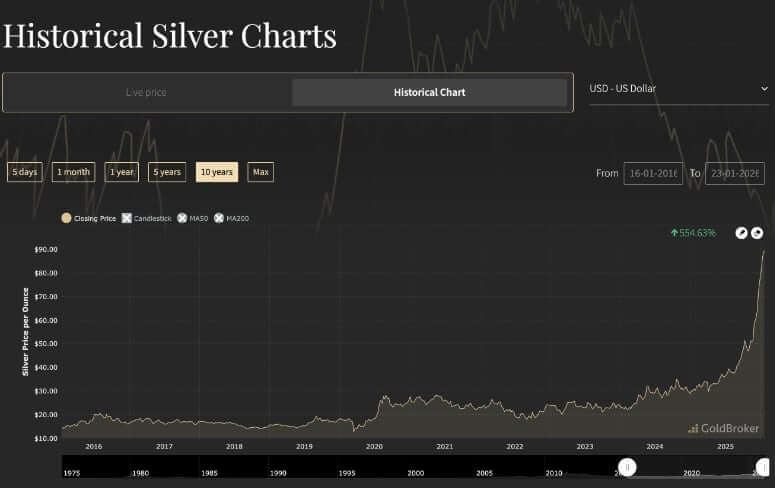Image resolution: width=775 pixels, height=488 pixels.
Task: Open the USD - US Dollar currency dropdown
Action: (x=678, y=89)
